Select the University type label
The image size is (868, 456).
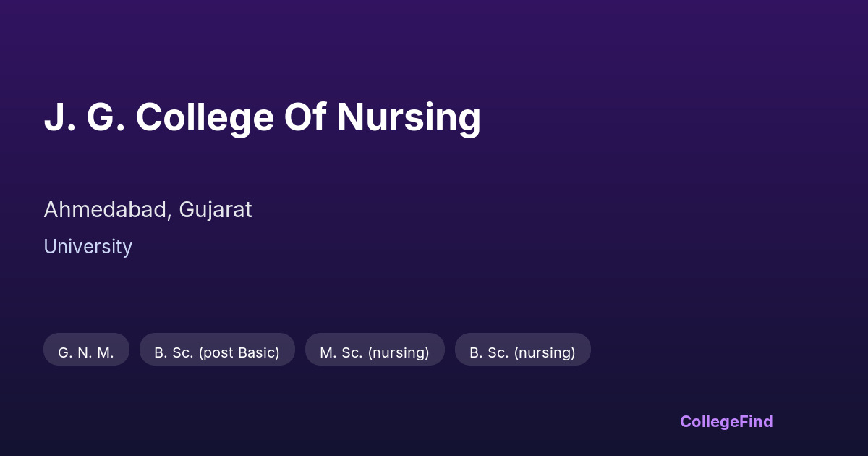88,247
